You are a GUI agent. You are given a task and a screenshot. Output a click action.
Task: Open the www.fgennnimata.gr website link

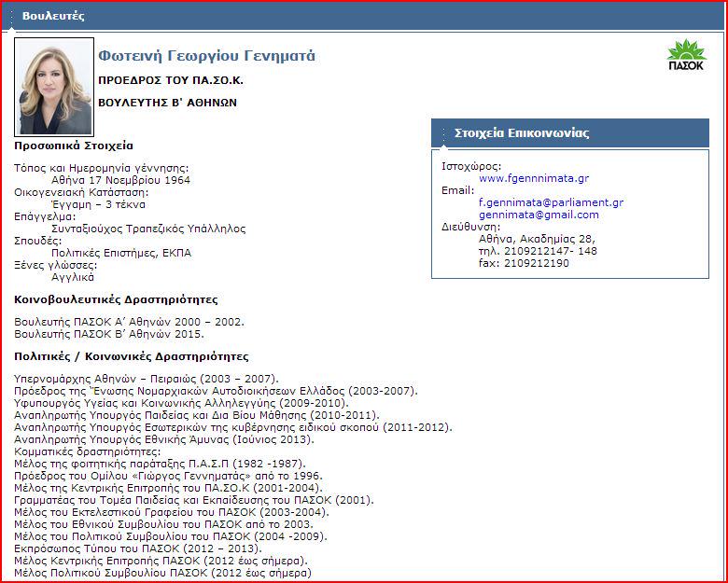534,178
